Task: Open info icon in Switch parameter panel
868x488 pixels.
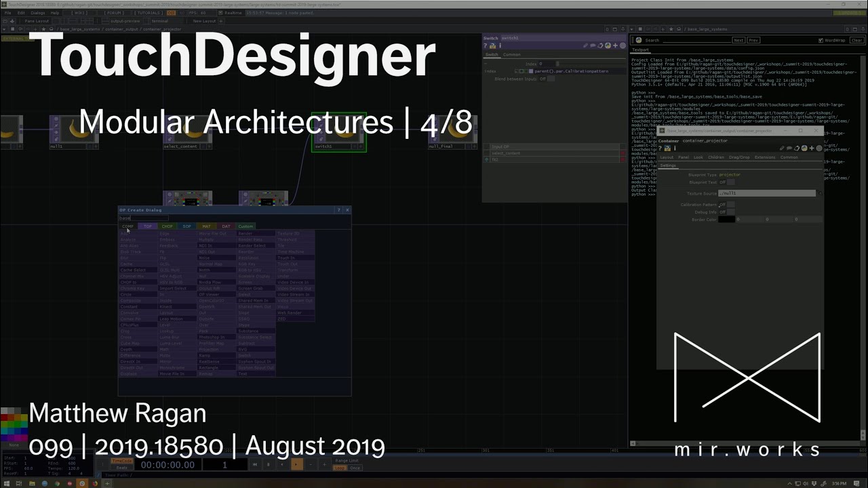Action: tap(500, 45)
